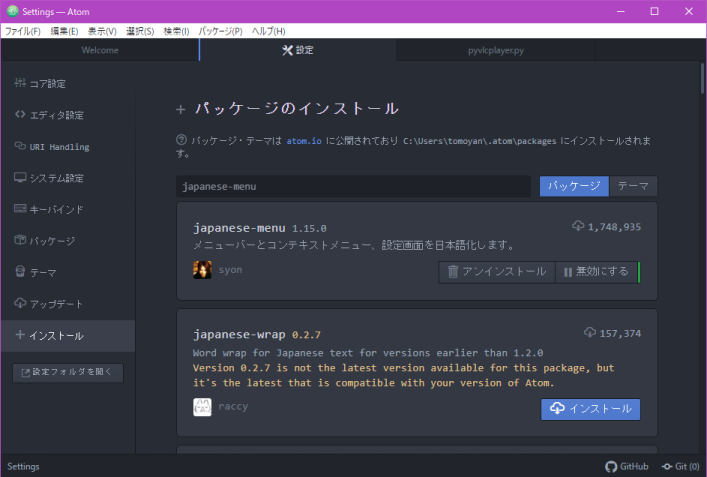Open システム設定 panel
Viewport: 707px width, 477px height.
click(x=55, y=178)
